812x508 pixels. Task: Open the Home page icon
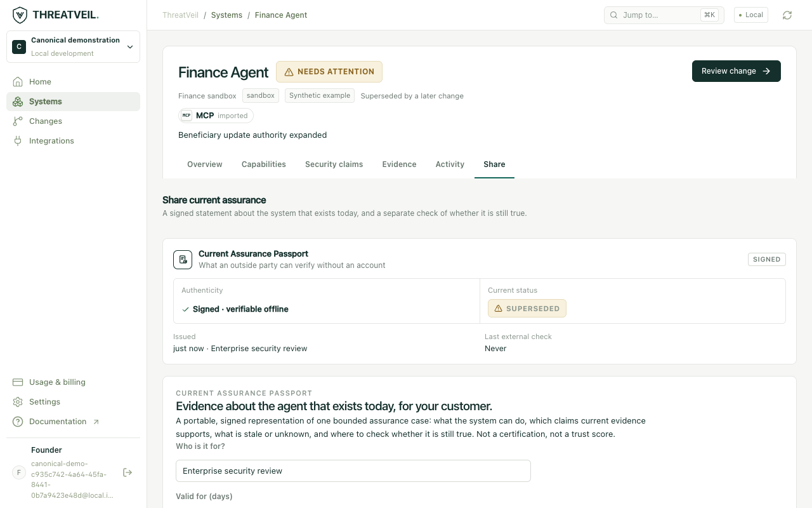click(x=18, y=82)
